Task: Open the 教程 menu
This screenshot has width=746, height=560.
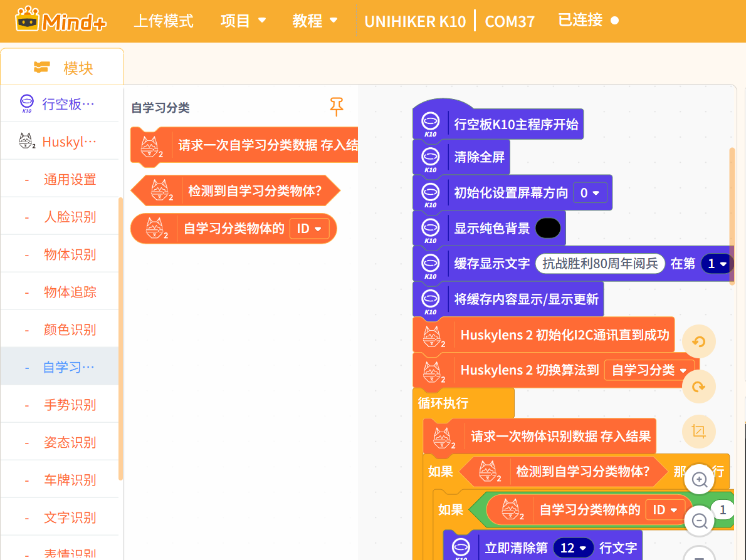Action: click(x=315, y=21)
